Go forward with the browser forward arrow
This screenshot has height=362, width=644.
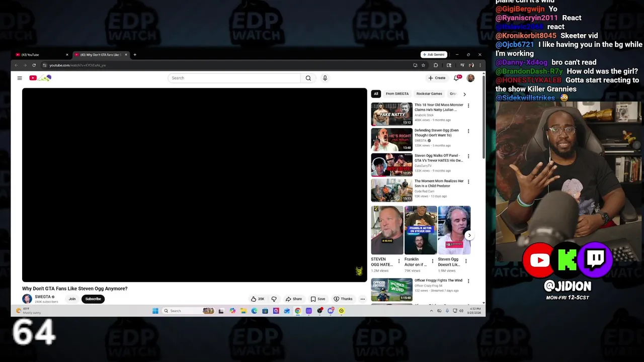[x=25, y=65]
